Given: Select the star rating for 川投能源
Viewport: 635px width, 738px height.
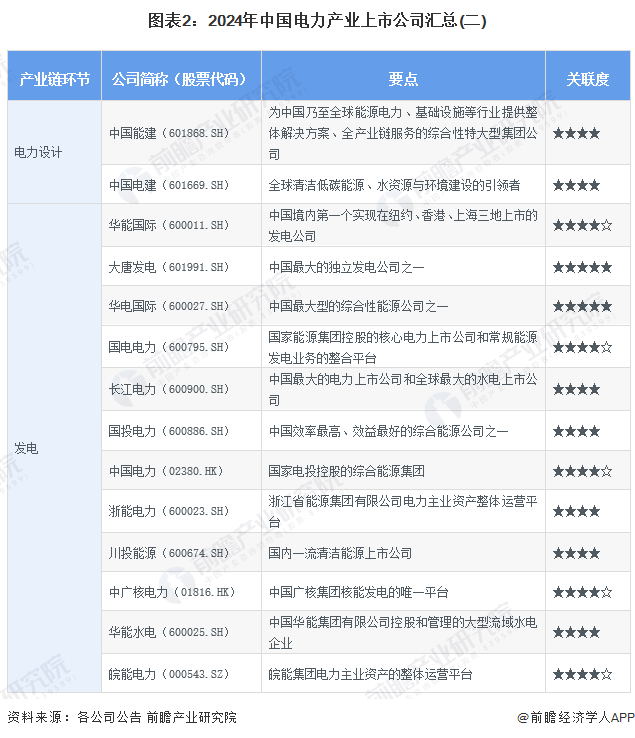Looking at the screenshot, I should (576, 553).
